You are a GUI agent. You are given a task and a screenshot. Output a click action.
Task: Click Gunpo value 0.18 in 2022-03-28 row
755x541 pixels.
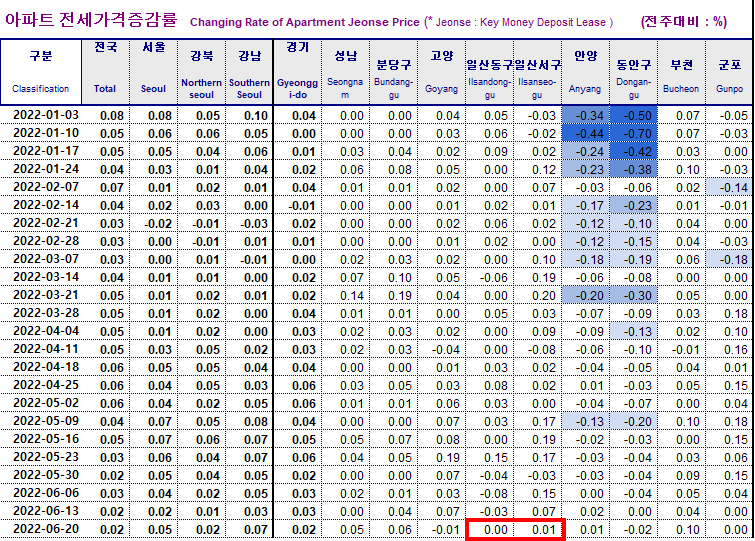click(x=736, y=314)
